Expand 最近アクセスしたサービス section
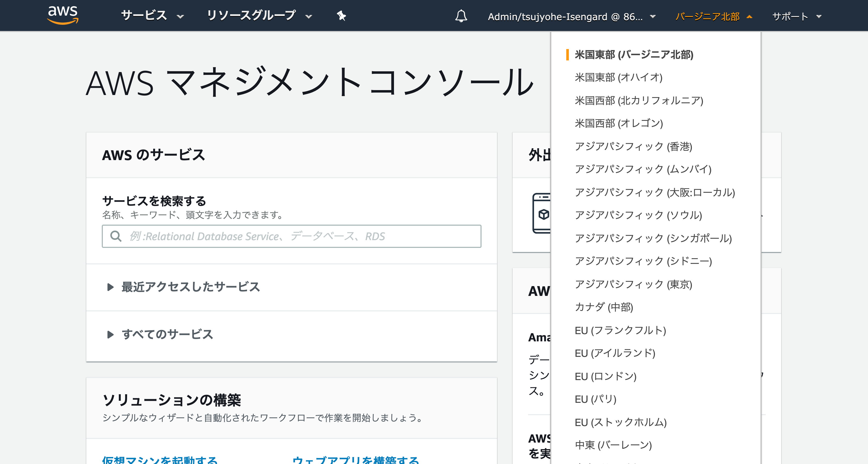Image resolution: width=868 pixels, height=464 pixels. 184,287
